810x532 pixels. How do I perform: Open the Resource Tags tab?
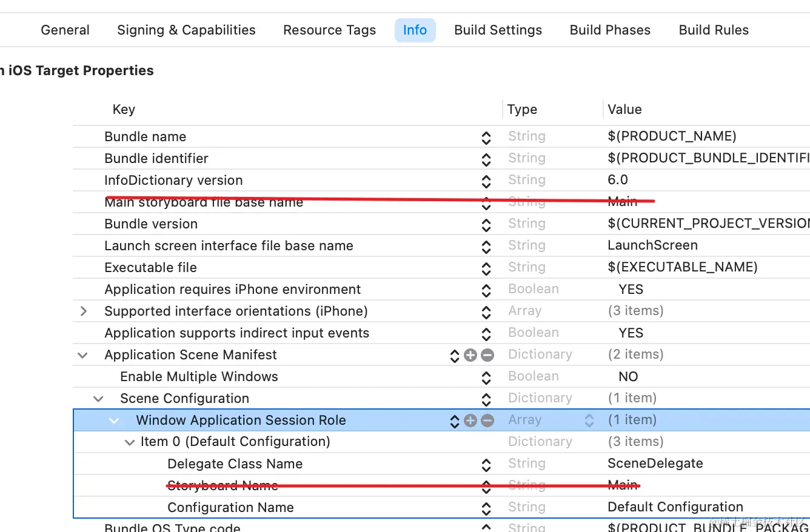329,30
